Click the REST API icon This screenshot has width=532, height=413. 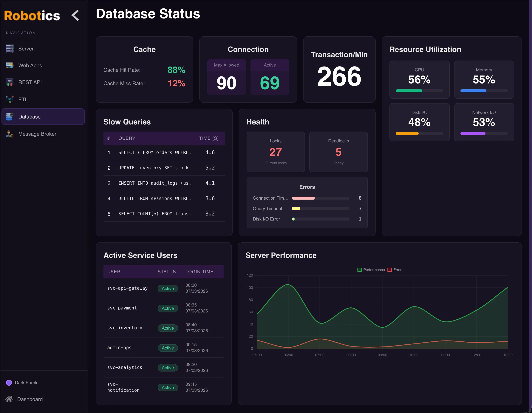(10, 82)
